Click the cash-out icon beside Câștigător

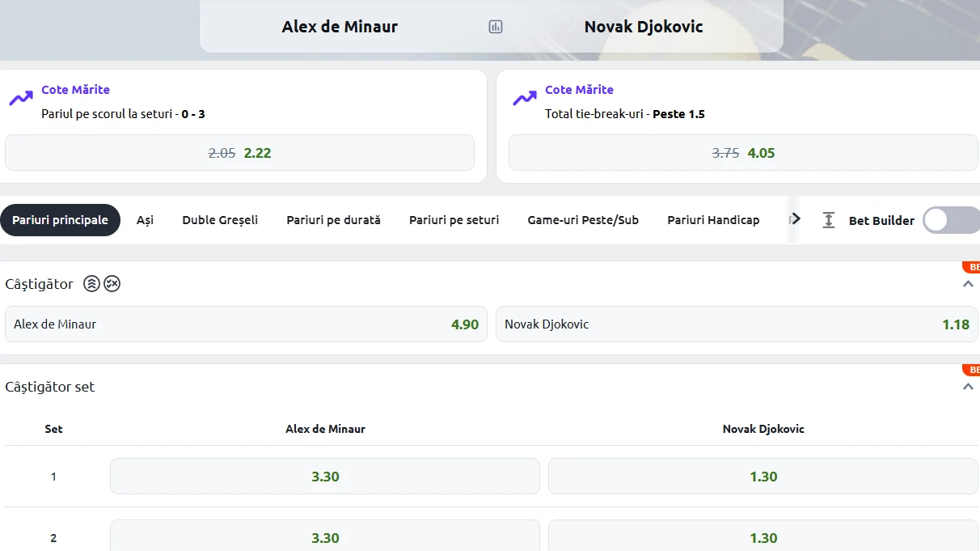pyautogui.click(x=112, y=284)
